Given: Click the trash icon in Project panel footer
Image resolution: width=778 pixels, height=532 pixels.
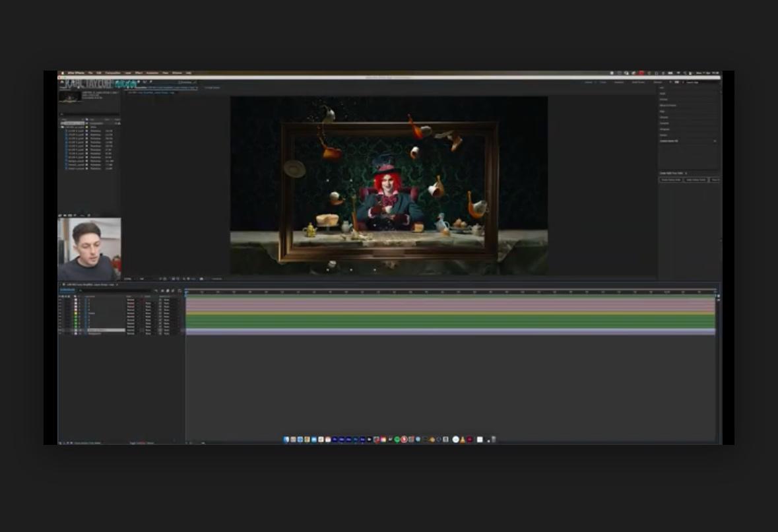Looking at the screenshot, I should tap(87, 215).
